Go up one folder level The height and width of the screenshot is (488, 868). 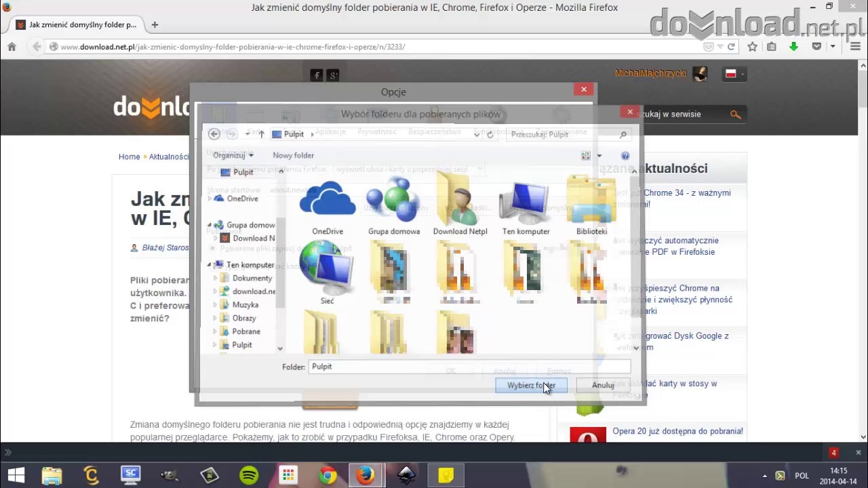261,134
